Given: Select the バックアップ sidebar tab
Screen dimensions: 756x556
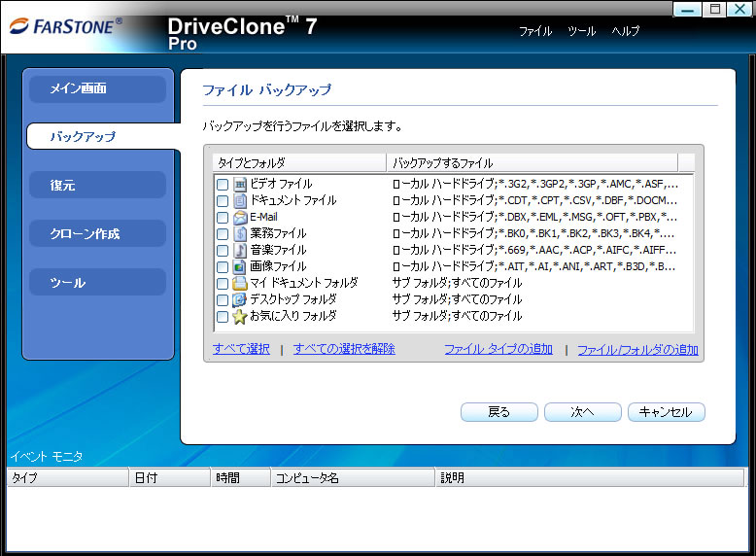Looking at the screenshot, I should (x=103, y=136).
